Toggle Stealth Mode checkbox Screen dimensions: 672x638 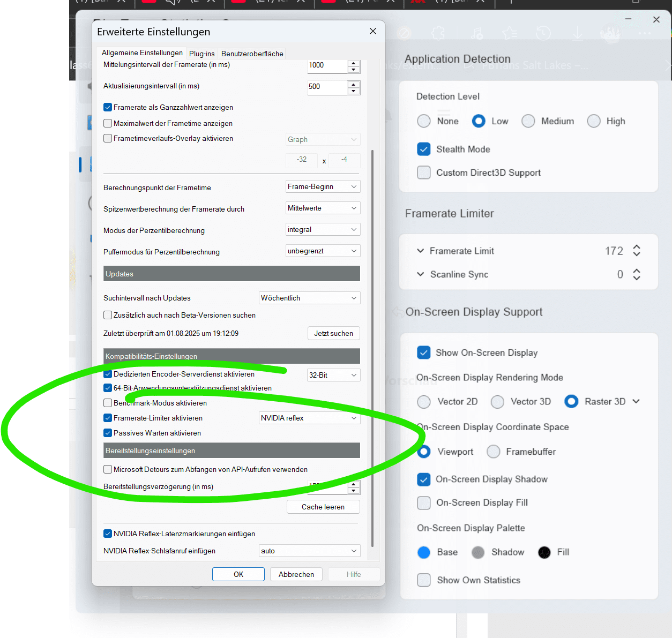click(x=424, y=149)
